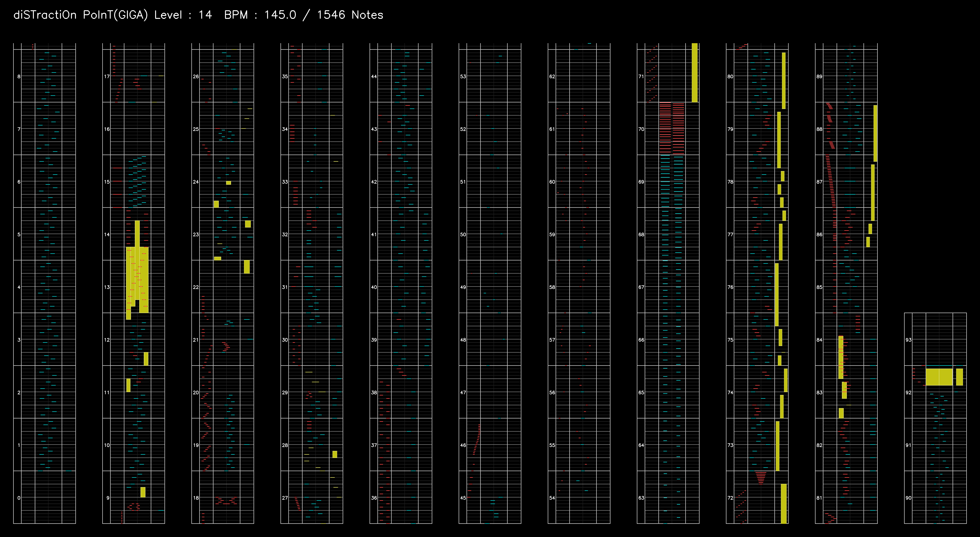Click the red funnel-shaped note cluster in measure 72
The width and height of the screenshot is (980, 537).
point(761,478)
